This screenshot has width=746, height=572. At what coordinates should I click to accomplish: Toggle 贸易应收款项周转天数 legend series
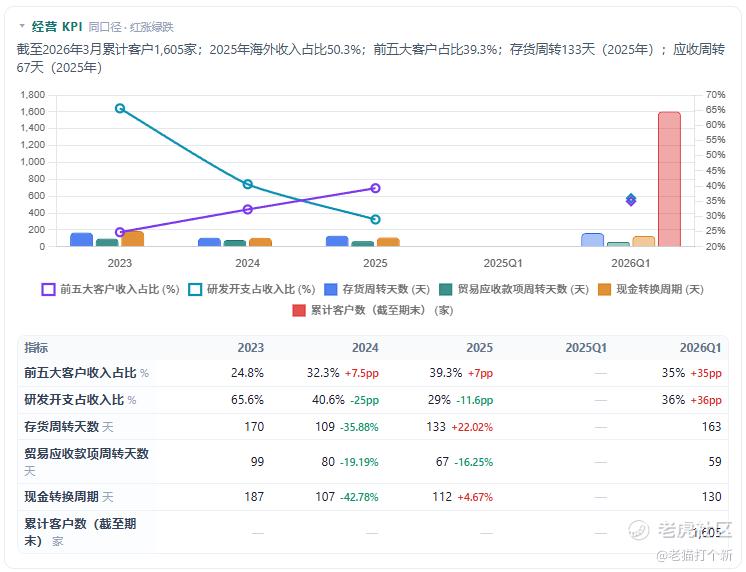tap(514, 289)
